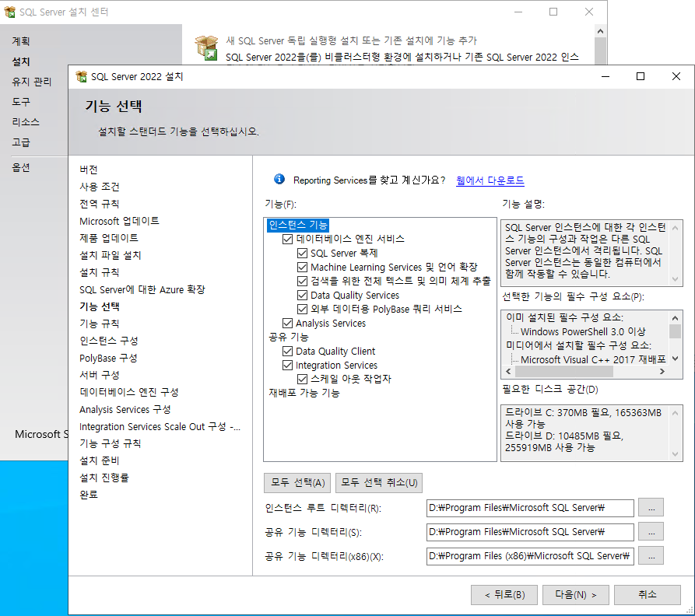Screen dimensions: 695x616
Task: Click up arrow of setup center scrollbar
Action: tap(600, 31)
